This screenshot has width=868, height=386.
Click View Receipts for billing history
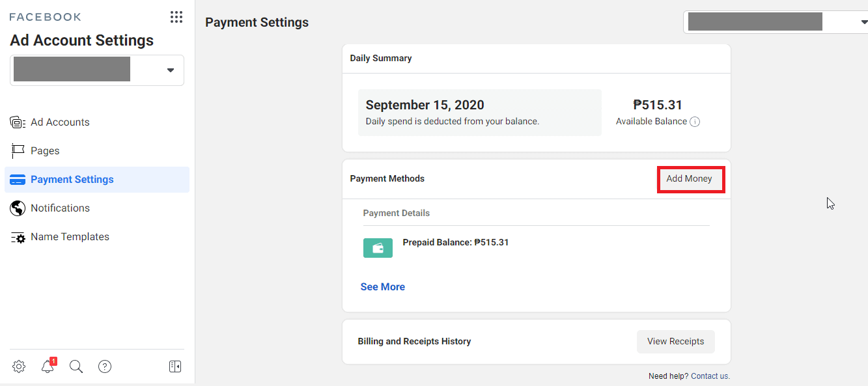click(x=675, y=341)
